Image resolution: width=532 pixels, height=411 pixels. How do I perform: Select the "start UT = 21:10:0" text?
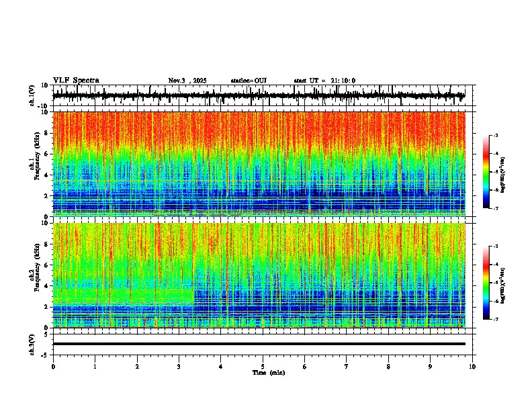point(324,81)
